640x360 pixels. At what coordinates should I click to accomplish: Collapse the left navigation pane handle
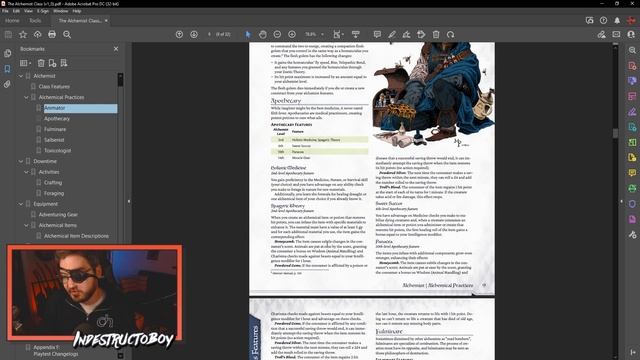(x=129, y=201)
